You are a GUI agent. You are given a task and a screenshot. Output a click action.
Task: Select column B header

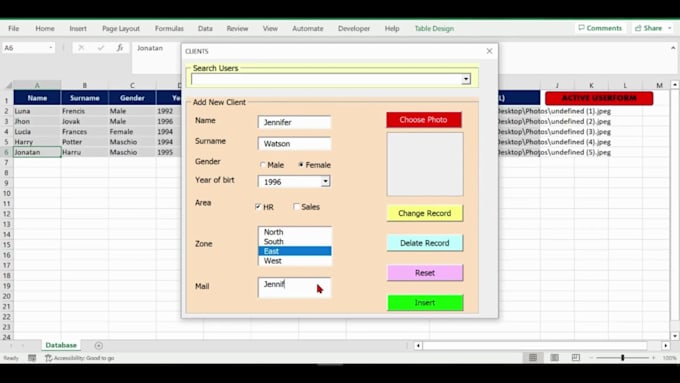tap(85, 85)
